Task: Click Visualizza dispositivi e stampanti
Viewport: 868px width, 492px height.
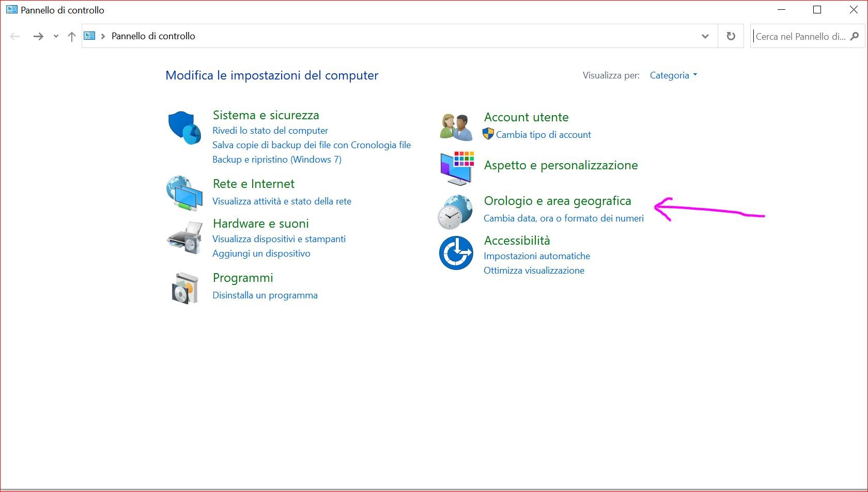Action: click(279, 239)
